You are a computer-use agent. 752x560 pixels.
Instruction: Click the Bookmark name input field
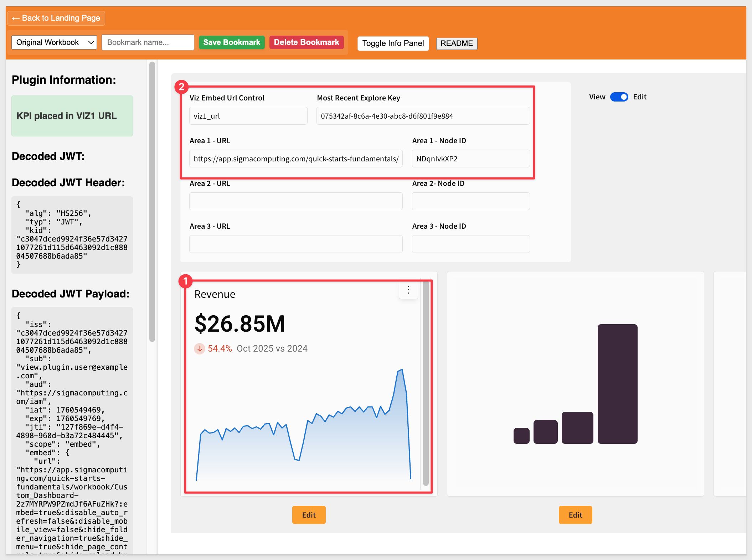point(148,42)
